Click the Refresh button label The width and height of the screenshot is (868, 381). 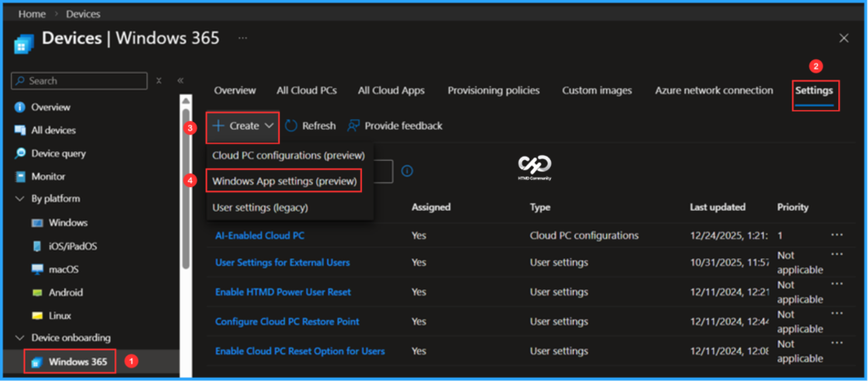(x=319, y=126)
